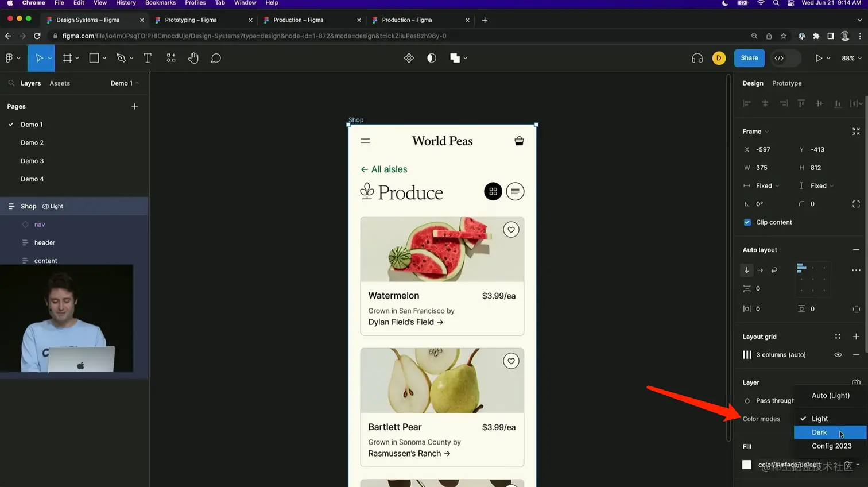Open the Resources tool
This screenshot has height=487, width=868.
tap(171, 58)
